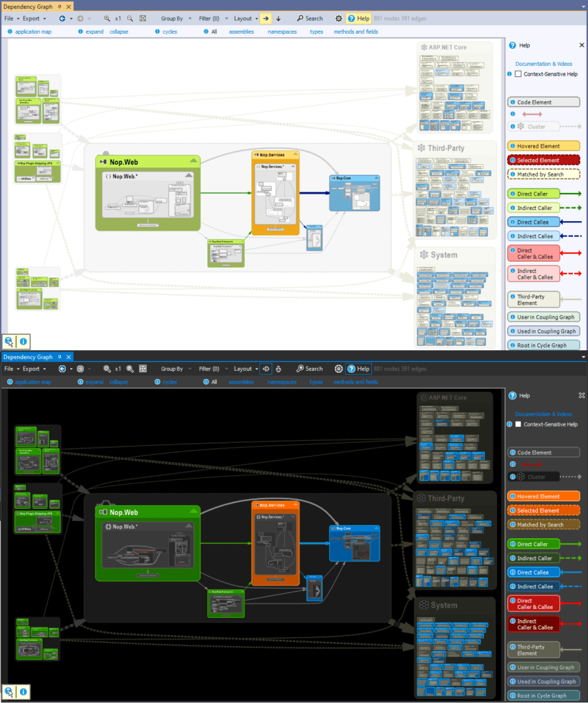Collapse the Nop.Web node in the light-theme graph

tap(193, 161)
